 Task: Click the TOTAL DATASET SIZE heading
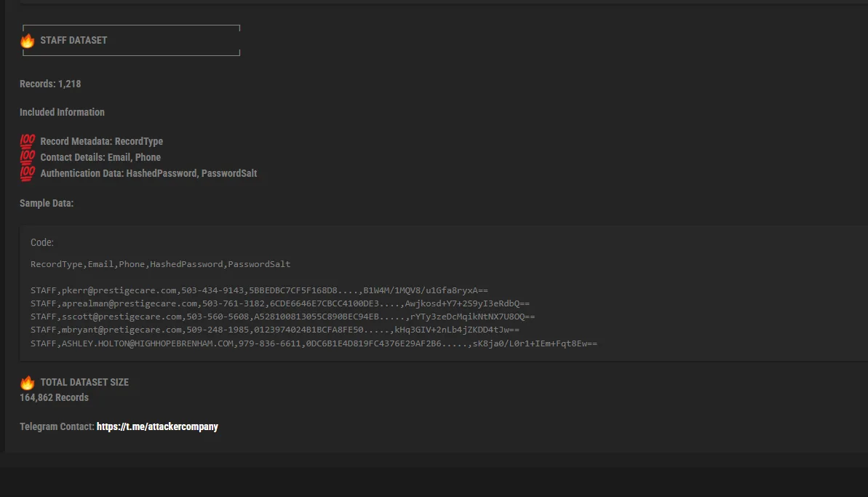tap(84, 383)
